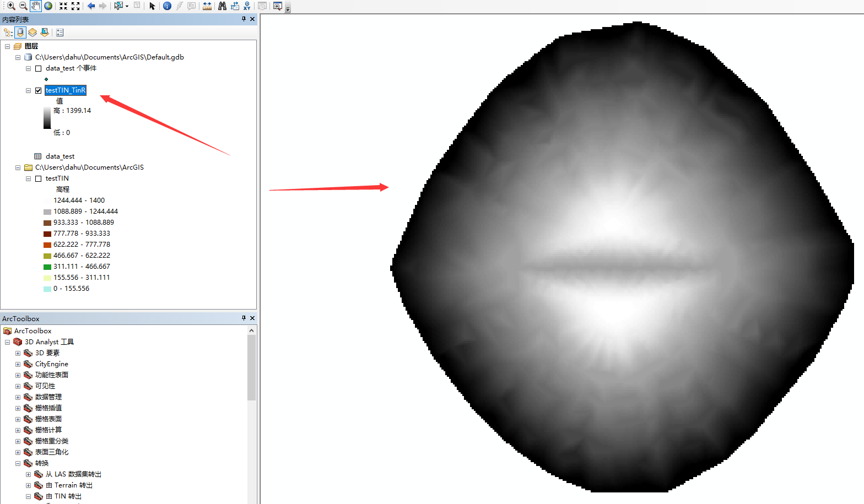The height and width of the screenshot is (504, 864).
Task: Open the Go To XY tool
Action: click(247, 6)
